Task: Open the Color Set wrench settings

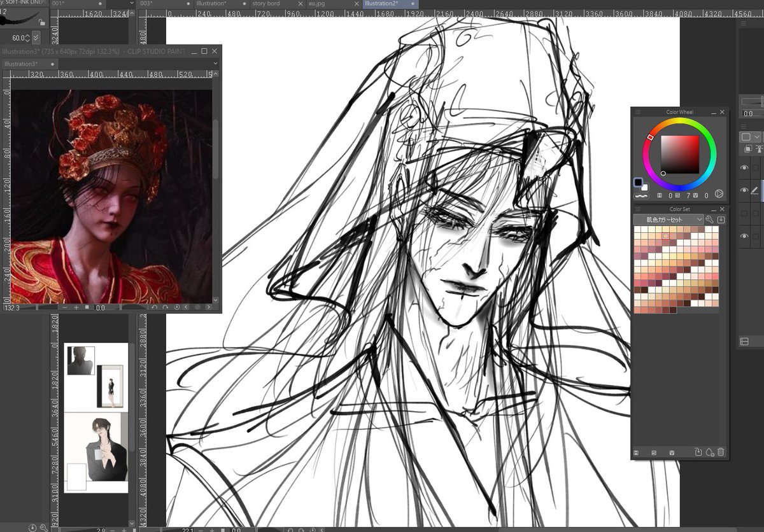Action: [x=710, y=220]
